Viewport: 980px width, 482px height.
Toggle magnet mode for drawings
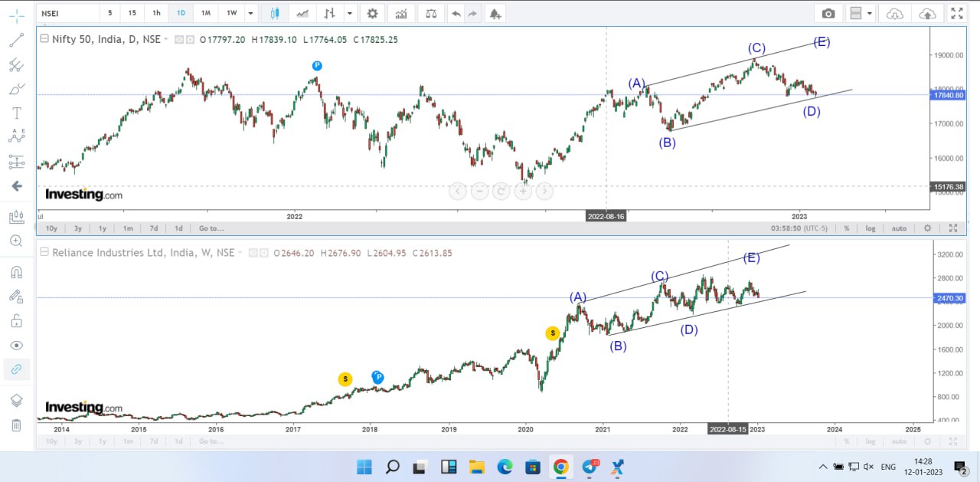click(17, 272)
